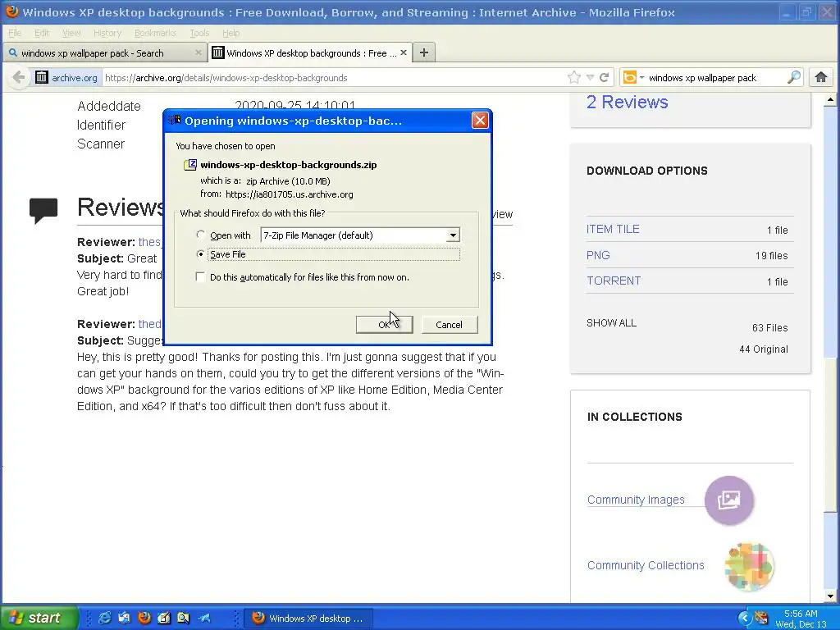Click the system tray security icon
The width and height of the screenshot is (840, 630).
point(761,619)
